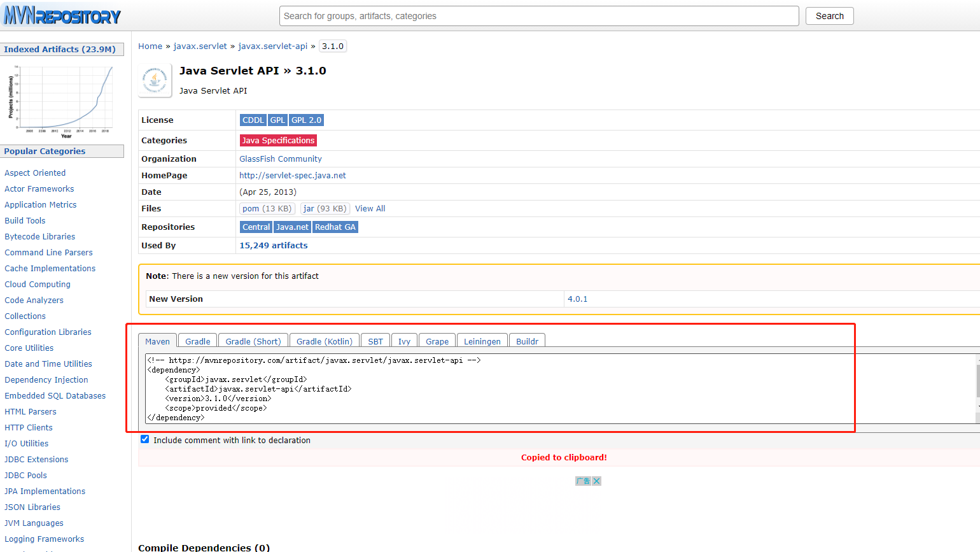Open Date and Time Utilities category
The image size is (980, 552).
[48, 364]
